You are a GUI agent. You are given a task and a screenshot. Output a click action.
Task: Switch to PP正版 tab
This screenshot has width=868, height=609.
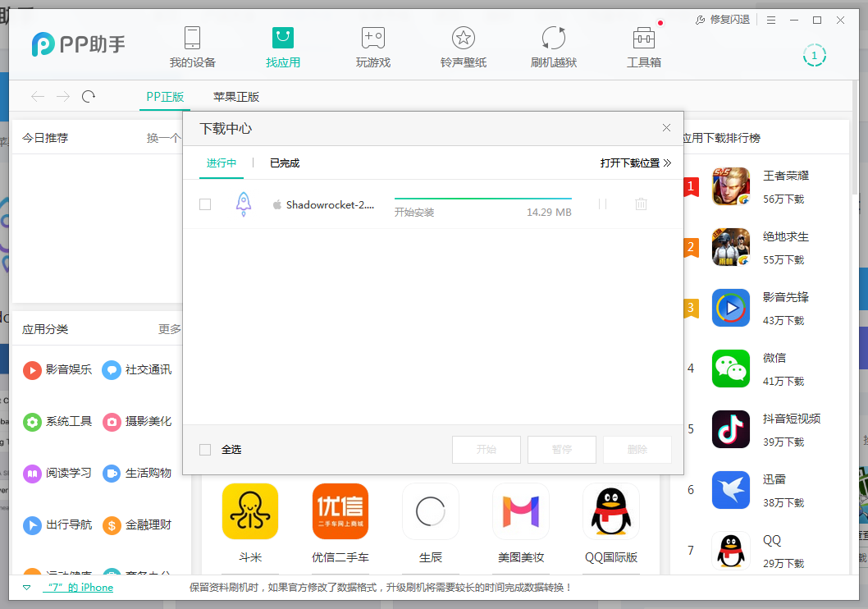click(x=165, y=97)
